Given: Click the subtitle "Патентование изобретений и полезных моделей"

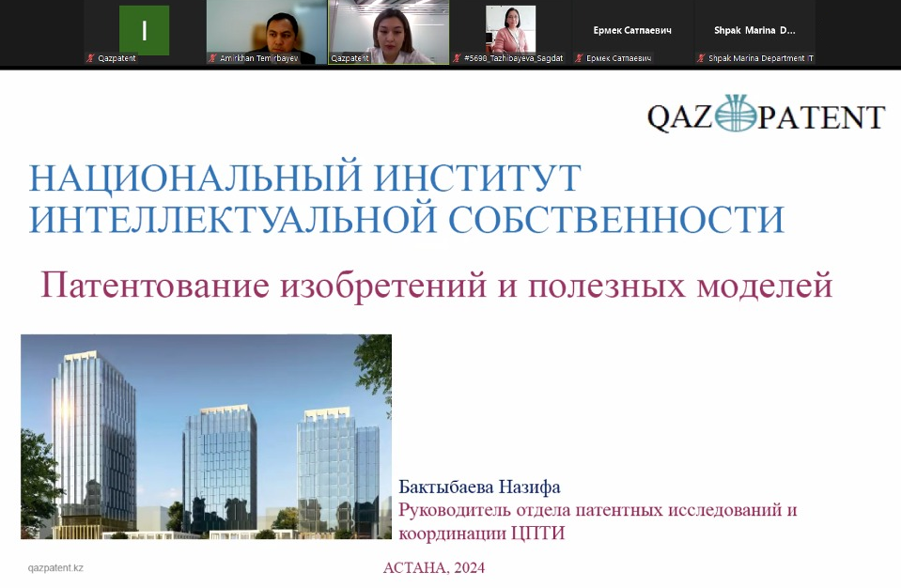Looking at the screenshot, I should click(x=436, y=285).
